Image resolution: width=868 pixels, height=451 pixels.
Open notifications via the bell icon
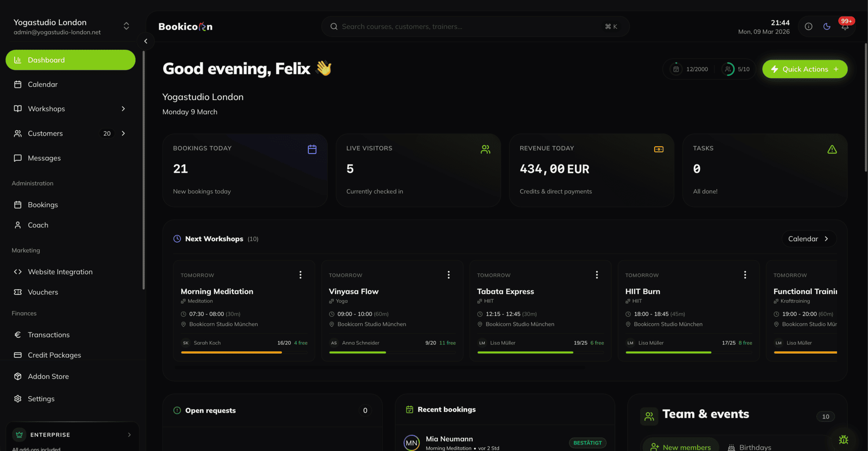pos(845,26)
